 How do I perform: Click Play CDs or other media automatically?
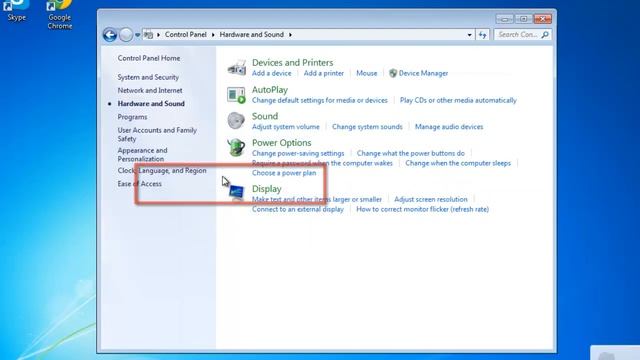(x=458, y=100)
